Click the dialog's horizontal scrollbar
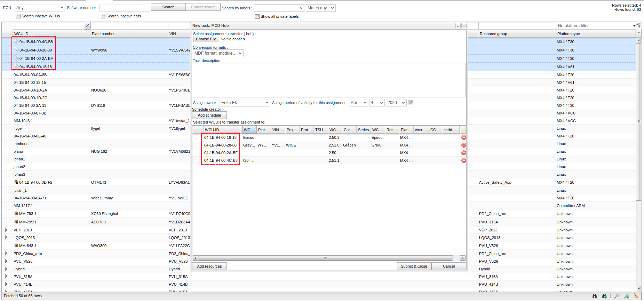644x301 pixels. point(325,258)
